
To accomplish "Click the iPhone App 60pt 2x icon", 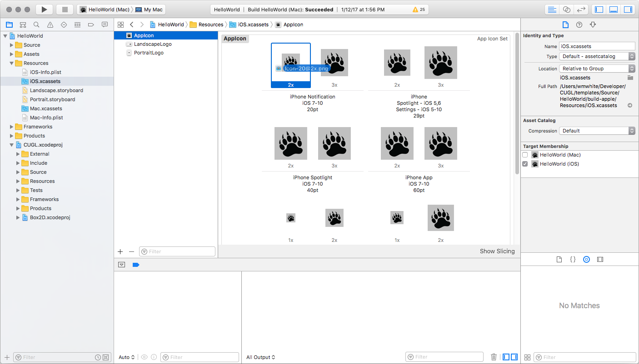I will [x=397, y=143].
